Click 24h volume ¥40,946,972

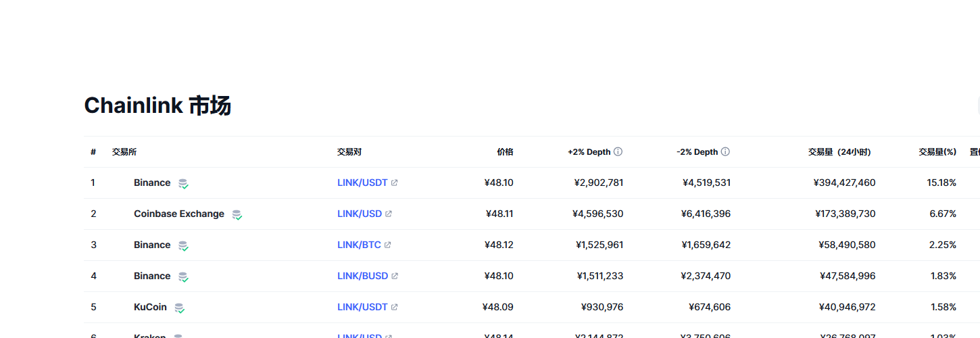(847, 307)
